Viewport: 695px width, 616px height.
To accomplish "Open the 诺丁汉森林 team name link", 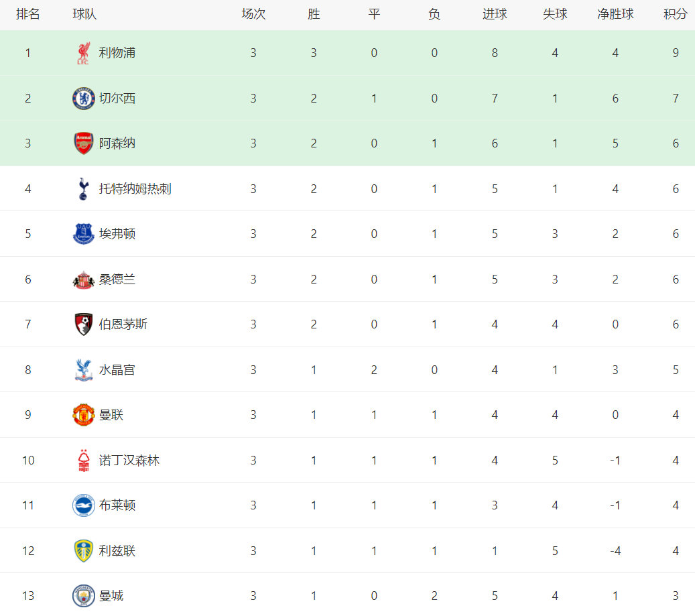I will (129, 460).
